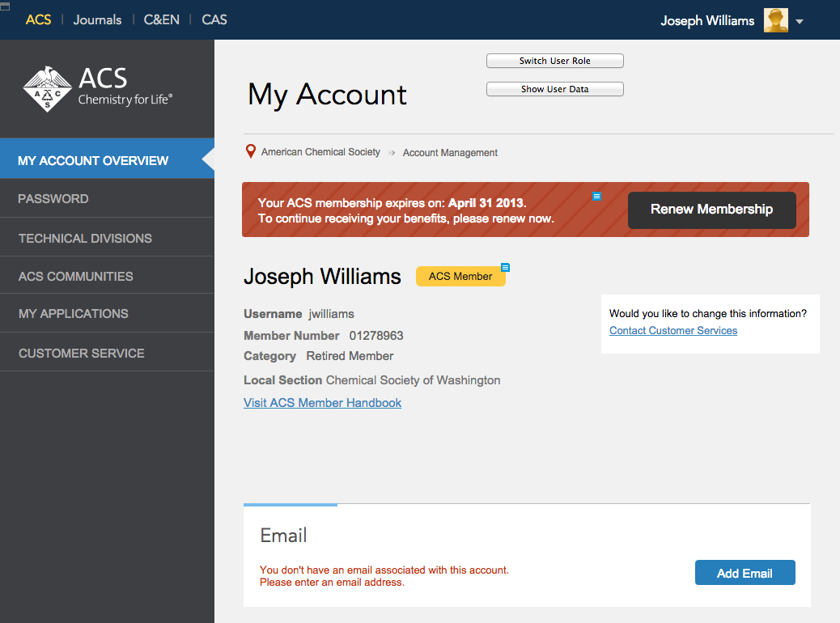Click the Renew Membership button
Screen dimensions: 840x623
[x=712, y=210]
